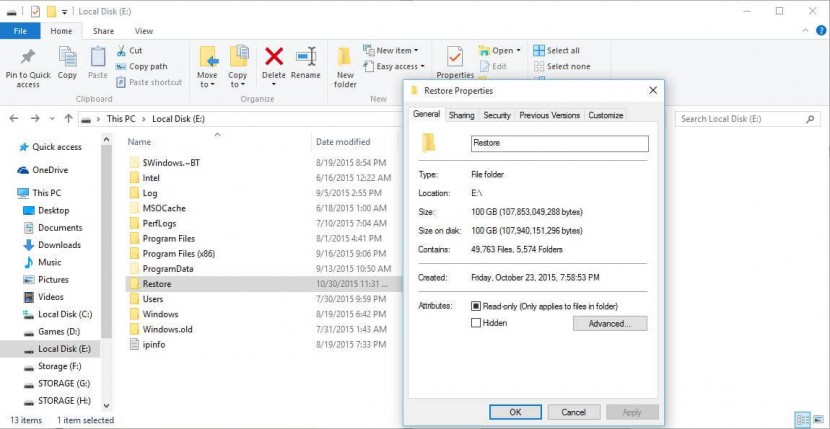Click Pin to Quick access icon
The image size is (830, 429).
click(x=28, y=57)
